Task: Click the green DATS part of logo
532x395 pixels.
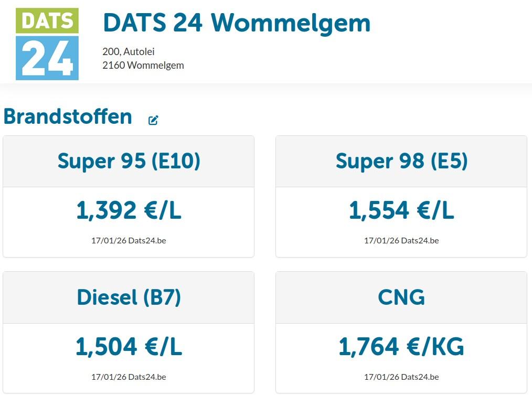Action: point(47,20)
